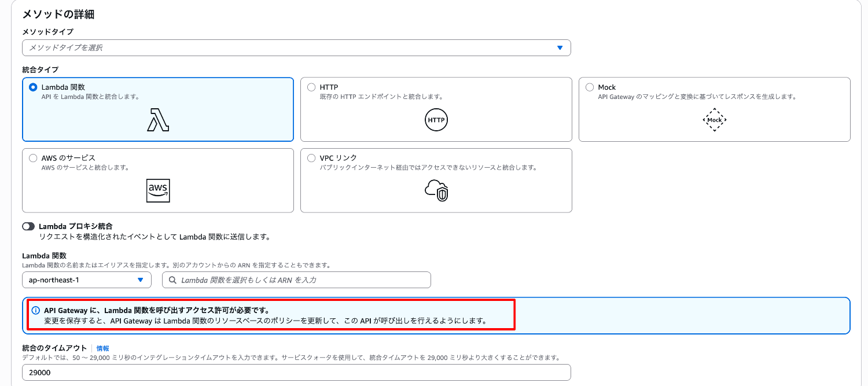Click the VPC リンク description about パブリックインターネット経由
The width and height of the screenshot is (868, 386).
[429, 167]
